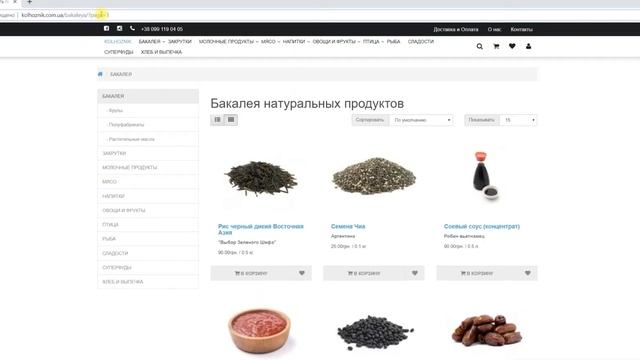
Task: Open the wishlist heart icon in the header
Action: [512, 46]
